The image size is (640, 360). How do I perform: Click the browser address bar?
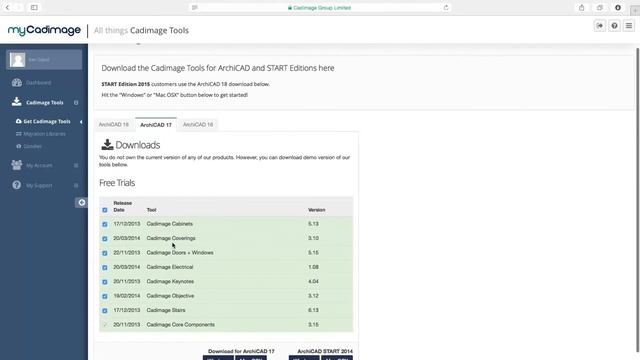pyautogui.click(x=319, y=7)
